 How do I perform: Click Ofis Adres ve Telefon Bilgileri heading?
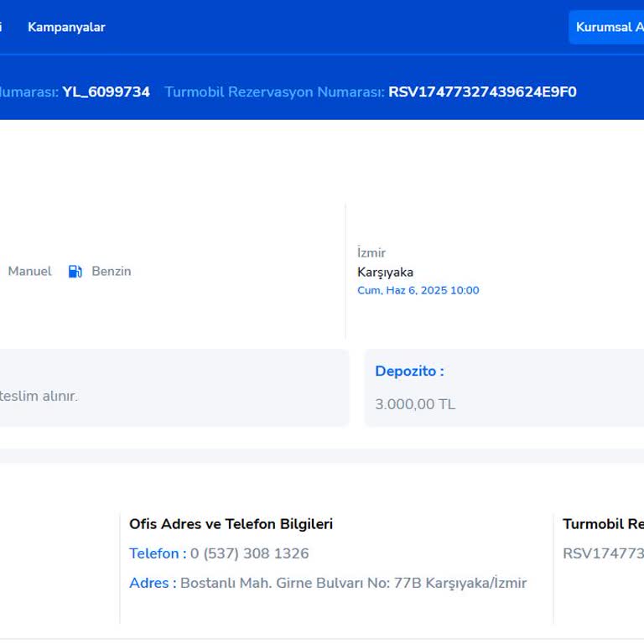pyautogui.click(x=231, y=524)
